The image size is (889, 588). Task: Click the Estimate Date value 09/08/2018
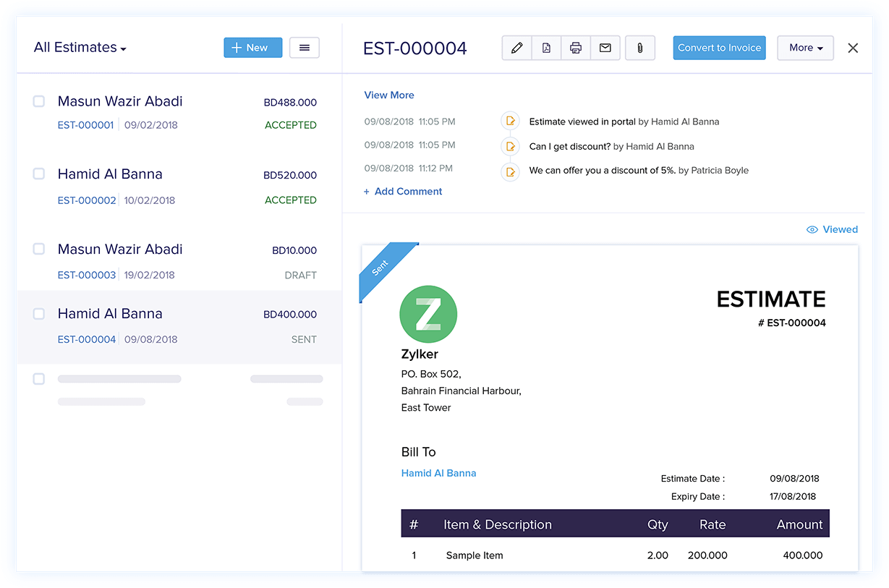point(794,478)
